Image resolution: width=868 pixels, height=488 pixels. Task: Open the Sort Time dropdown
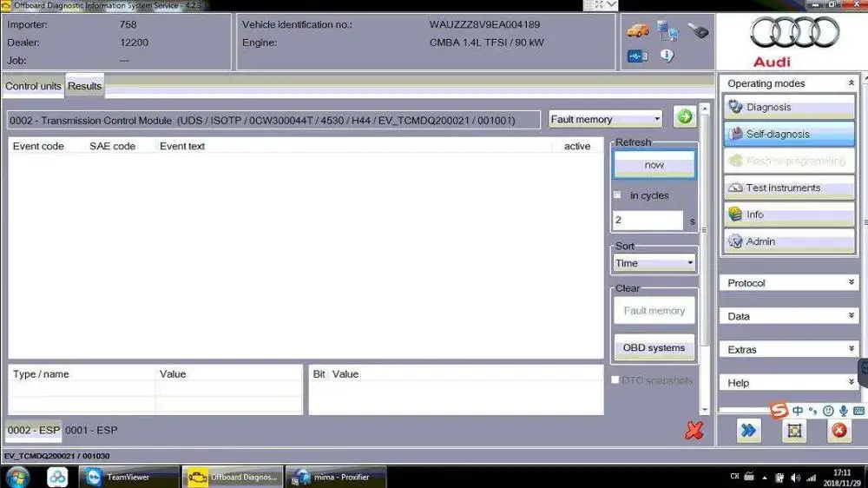coord(654,263)
